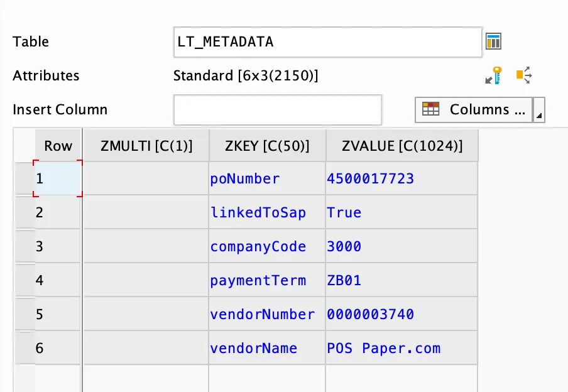568x392 pixels.
Task: Open the Columns dropdown arrow
Action: coord(539,110)
